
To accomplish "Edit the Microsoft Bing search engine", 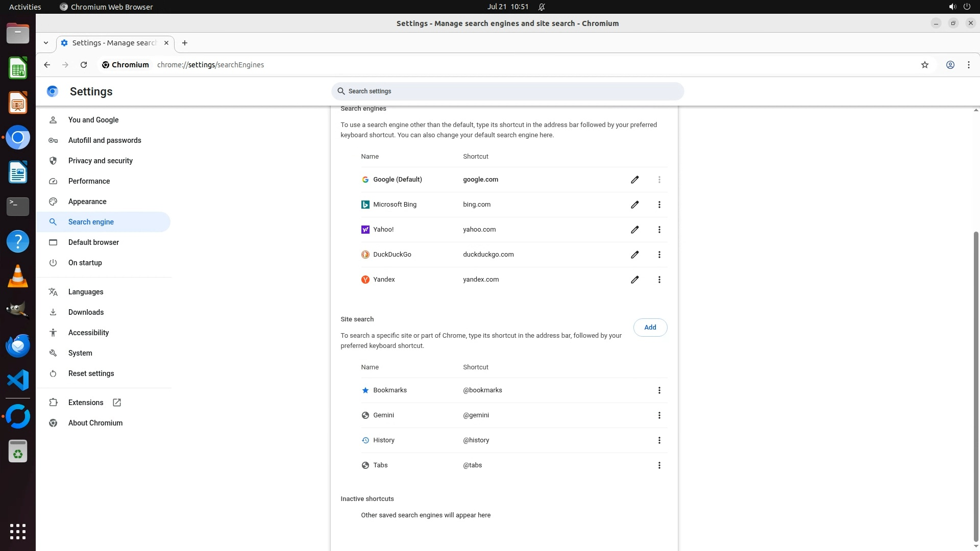I will [x=634, y=205].
